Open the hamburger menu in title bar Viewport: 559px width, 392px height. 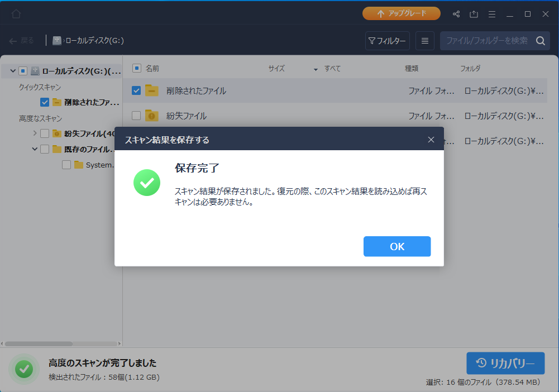point(492,14)
